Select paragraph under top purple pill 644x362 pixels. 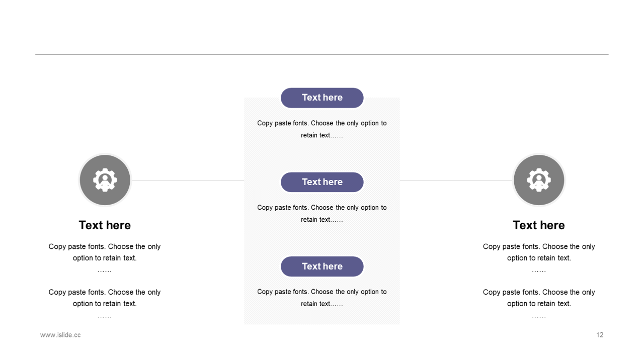[322, 129]
